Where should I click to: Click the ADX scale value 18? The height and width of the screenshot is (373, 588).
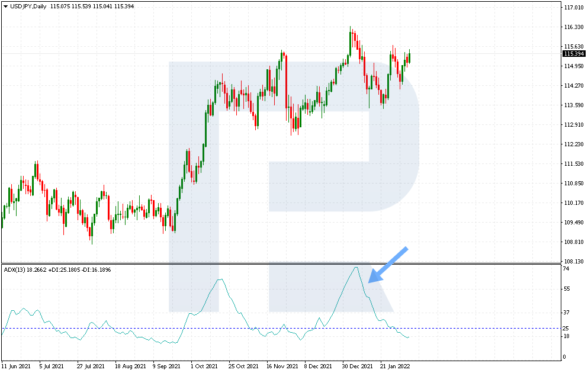[x=566, y=336]
